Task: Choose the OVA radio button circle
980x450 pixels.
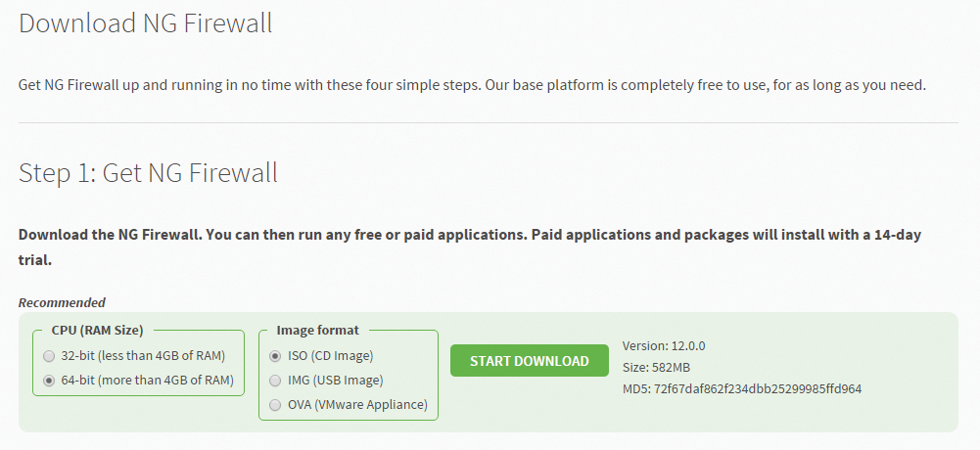Action: (275, 405)
